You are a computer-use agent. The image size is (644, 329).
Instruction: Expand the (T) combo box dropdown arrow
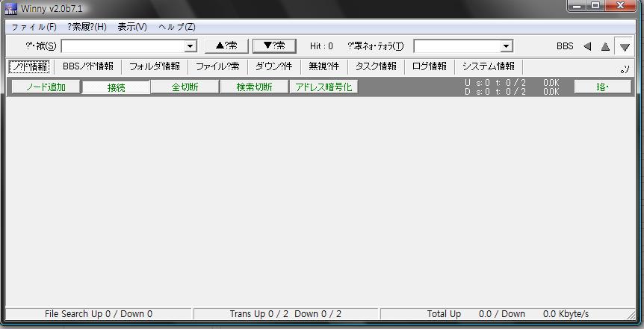coord(506,46)
